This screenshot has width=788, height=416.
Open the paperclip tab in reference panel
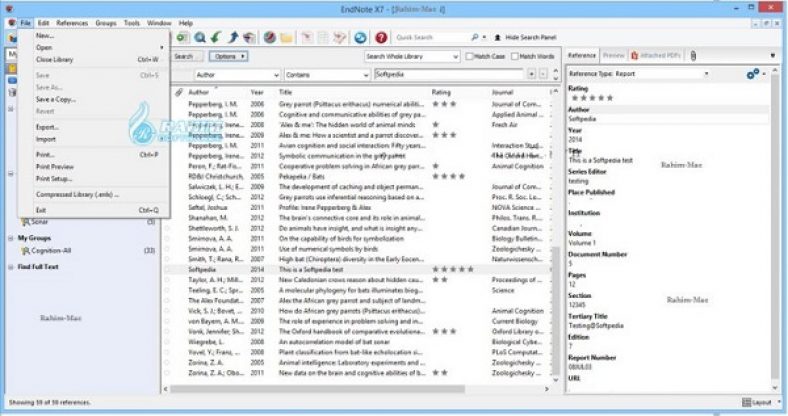[x=693, y=56]
